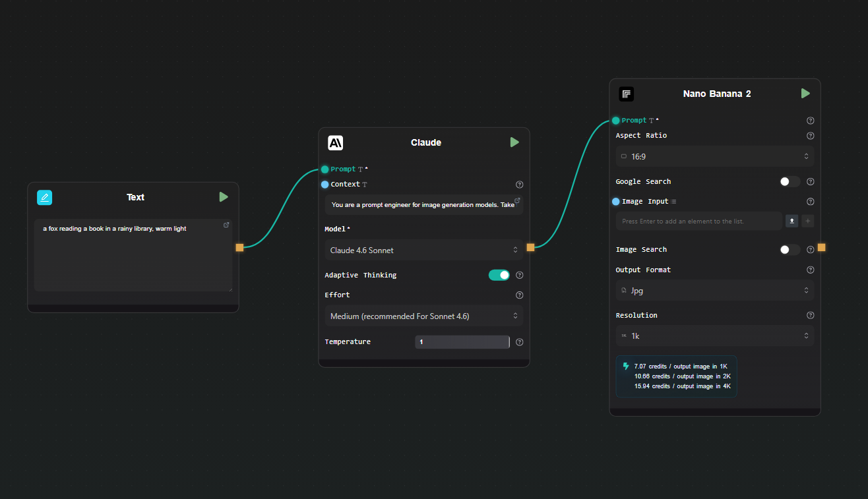This screenshot has height=499, width=868.
Task: Open the Effort dropdown set to Medium
Action: (423, 316)
